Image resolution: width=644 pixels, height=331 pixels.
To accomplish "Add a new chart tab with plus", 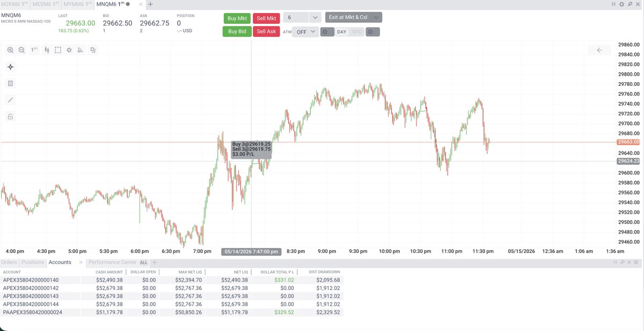I will point(150,4).
